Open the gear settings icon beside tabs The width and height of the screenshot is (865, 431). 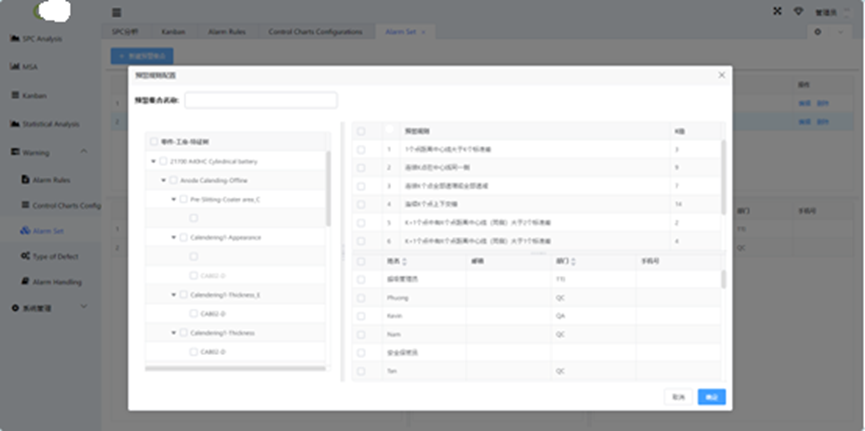(818, 32)
